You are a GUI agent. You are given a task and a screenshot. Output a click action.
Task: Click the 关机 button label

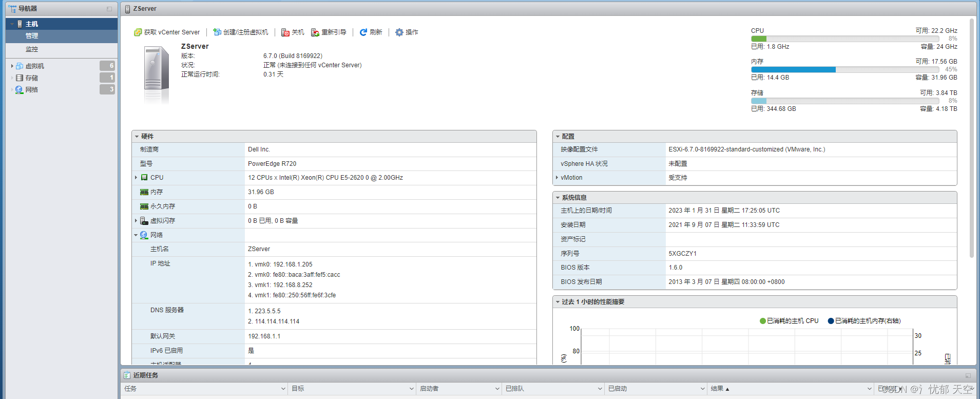coord(298,32)
